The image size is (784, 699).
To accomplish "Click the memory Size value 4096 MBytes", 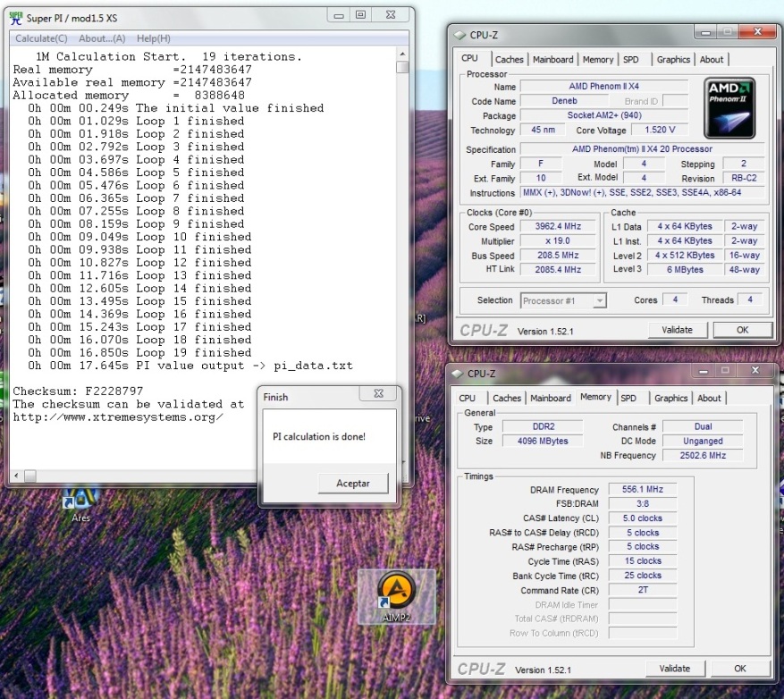I will (x=543, y=441).
